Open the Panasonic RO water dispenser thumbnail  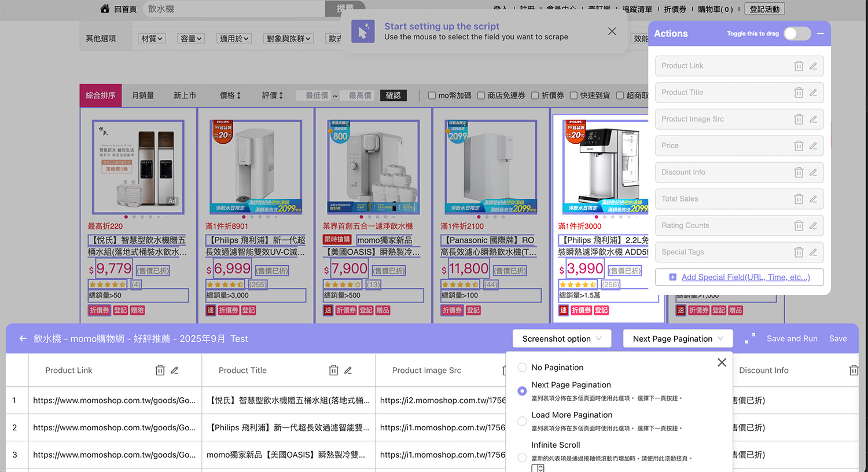click(491, 167)
